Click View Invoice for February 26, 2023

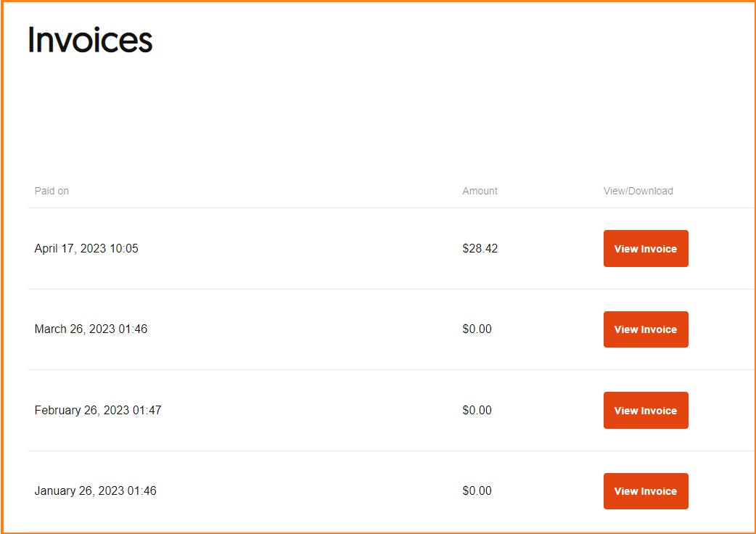pyautogui.click(x=646, y=411)
